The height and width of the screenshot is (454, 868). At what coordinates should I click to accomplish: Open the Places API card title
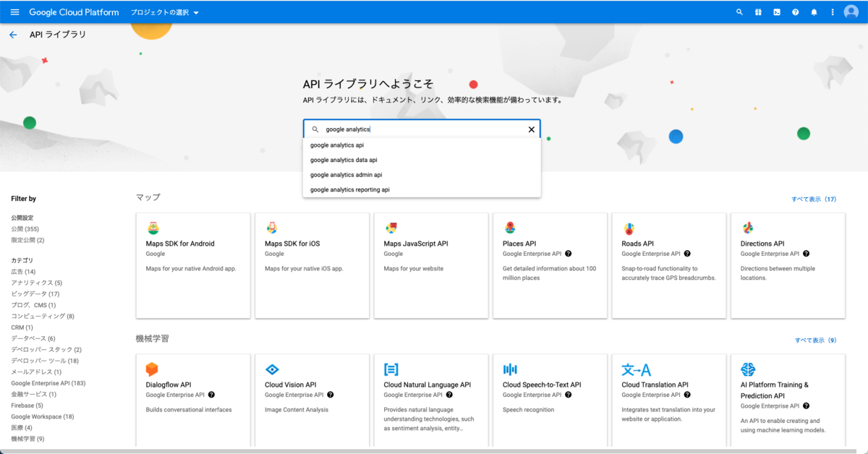tap(519, 244)
